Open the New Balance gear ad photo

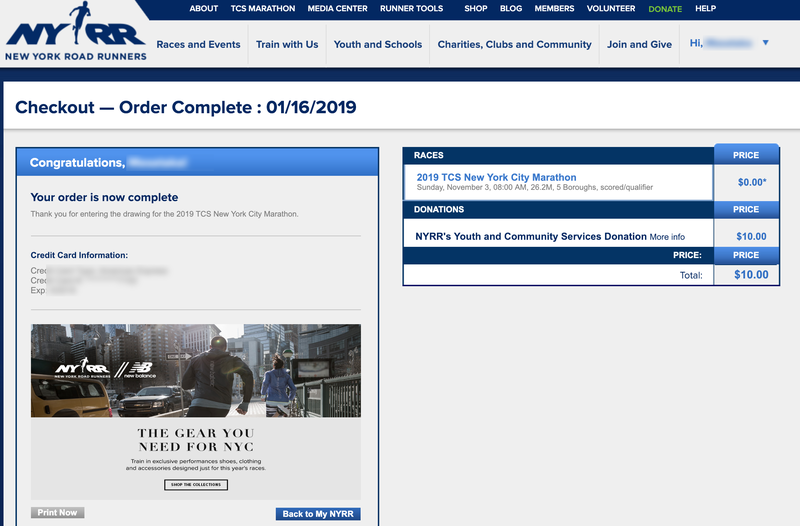(x=196, y=370)
